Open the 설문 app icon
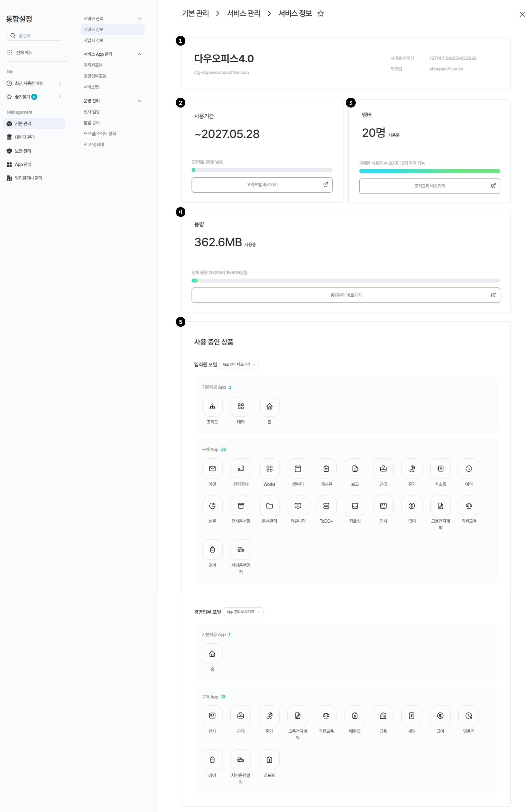 tap(212, 506)
